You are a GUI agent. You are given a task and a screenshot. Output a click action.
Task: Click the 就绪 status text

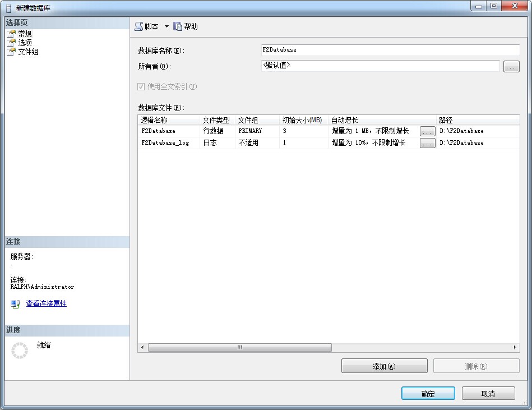pyautogui.click(x=44, y=345)
